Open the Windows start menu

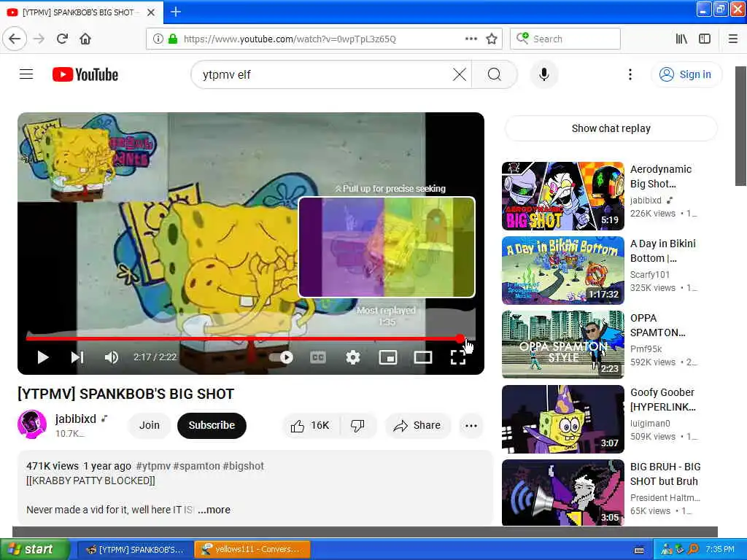pos(35,549)
